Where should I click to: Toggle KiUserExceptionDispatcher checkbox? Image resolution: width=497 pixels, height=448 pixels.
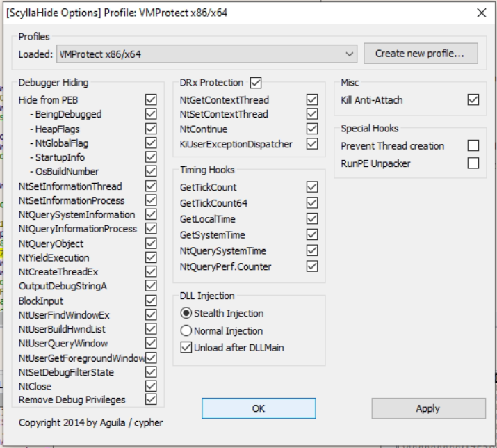(312, 144)
